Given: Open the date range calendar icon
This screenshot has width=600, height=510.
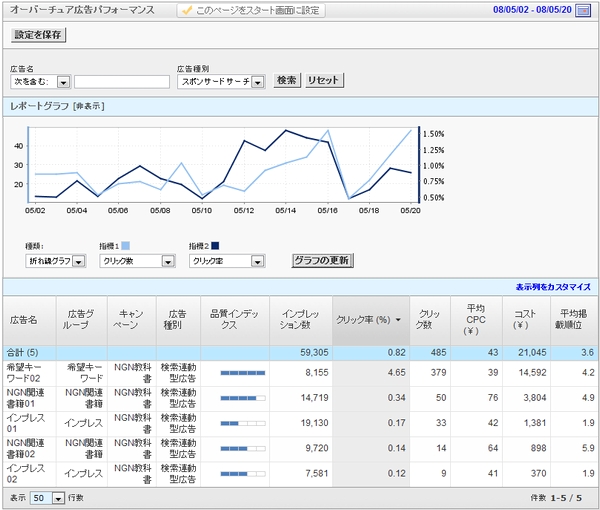Looking at the screenshot, I should point(582,10).
